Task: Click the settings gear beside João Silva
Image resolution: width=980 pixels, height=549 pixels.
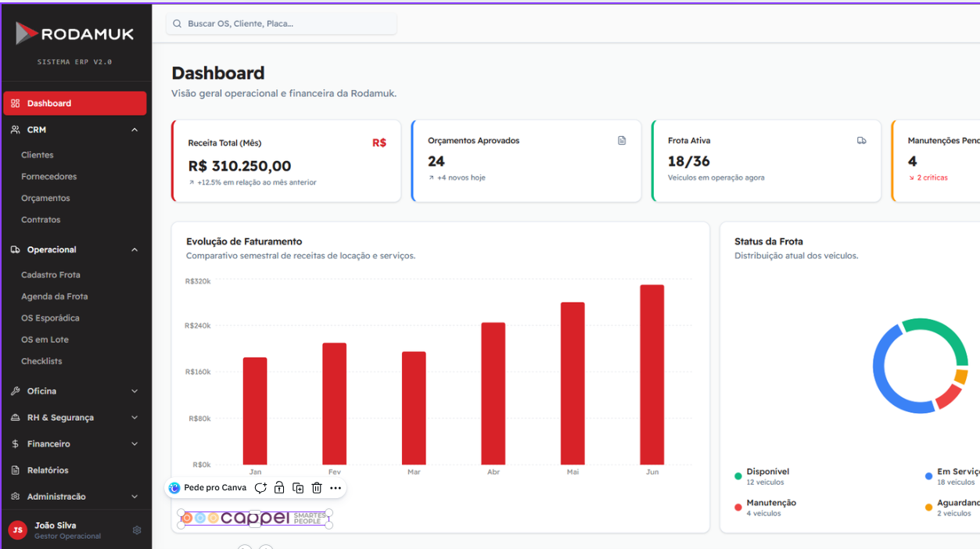Action: [137, 530]
